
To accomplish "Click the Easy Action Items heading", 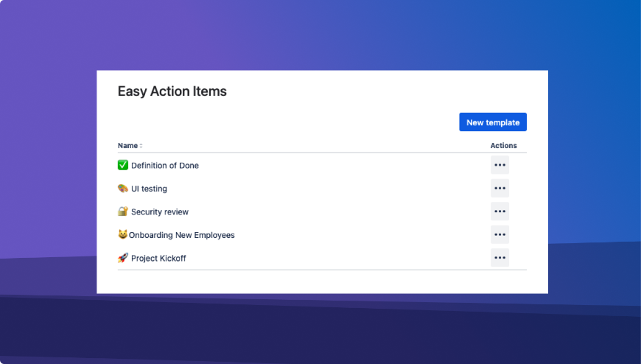I will point(172,92).
